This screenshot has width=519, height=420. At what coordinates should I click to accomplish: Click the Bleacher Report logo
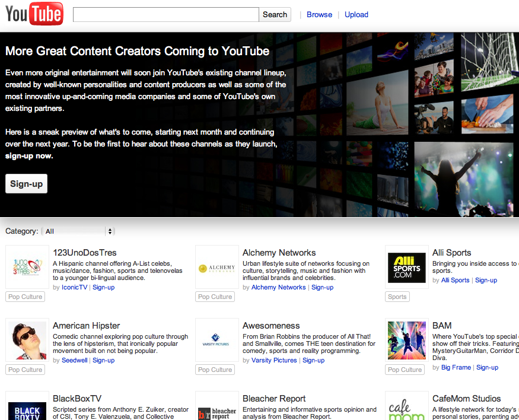pyautogui.click(x=217, y=406)
